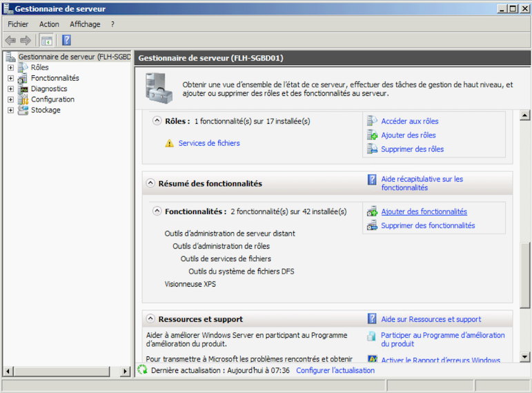Click the help icon beside Aide récapitulative
Image resolution: width=532 pixels, height=393 pixels.
pyautogui.click(x=372, y=180)
